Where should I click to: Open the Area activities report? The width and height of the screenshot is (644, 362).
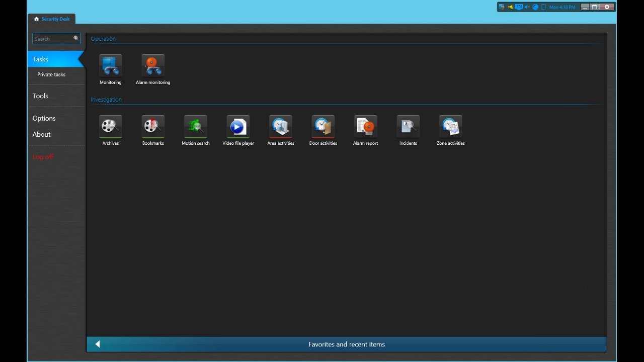[280, 127]
